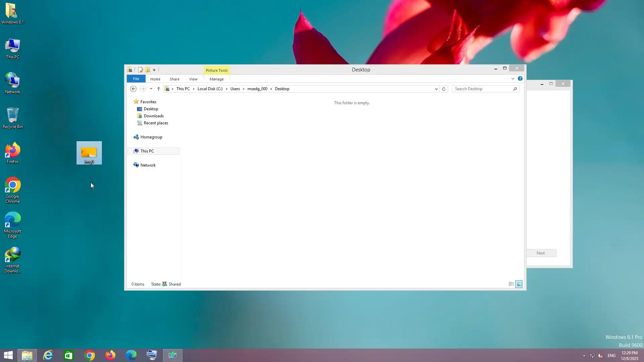Open Customize Quick Access Toolbar dropdown
The height and width of the screenshot is (362, 644).
pyautogui.click(x=154, y=70)
